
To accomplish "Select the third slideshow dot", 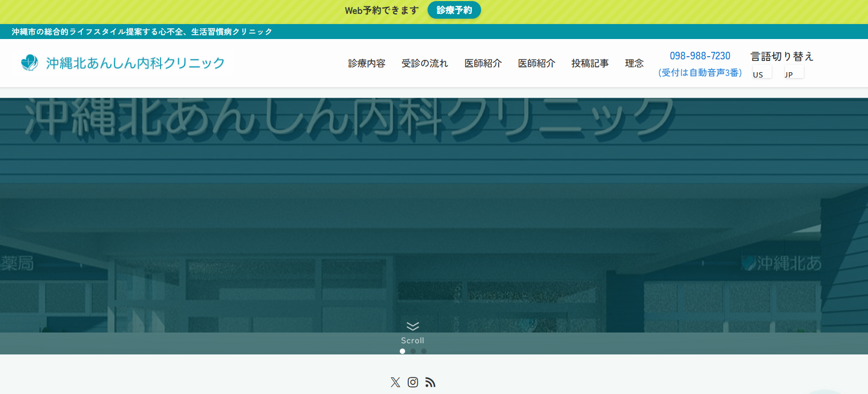I will pos(424,351).
